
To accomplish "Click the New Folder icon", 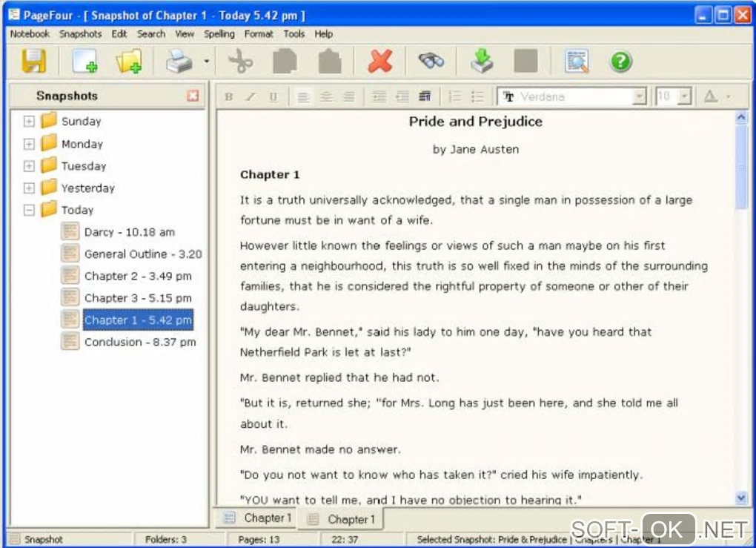I will [128, 62].
